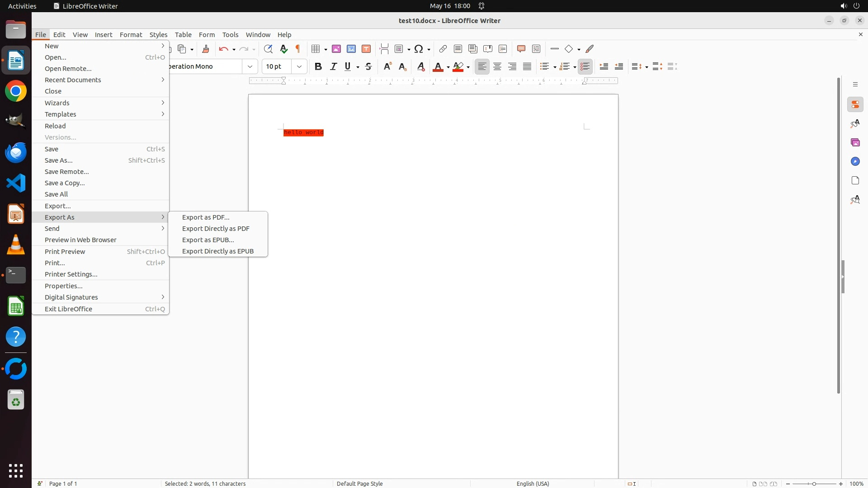The height and width of the screenshot is (488, 868).
Task: Open the Properties... menu entry
Action: [x=63, y=286]
